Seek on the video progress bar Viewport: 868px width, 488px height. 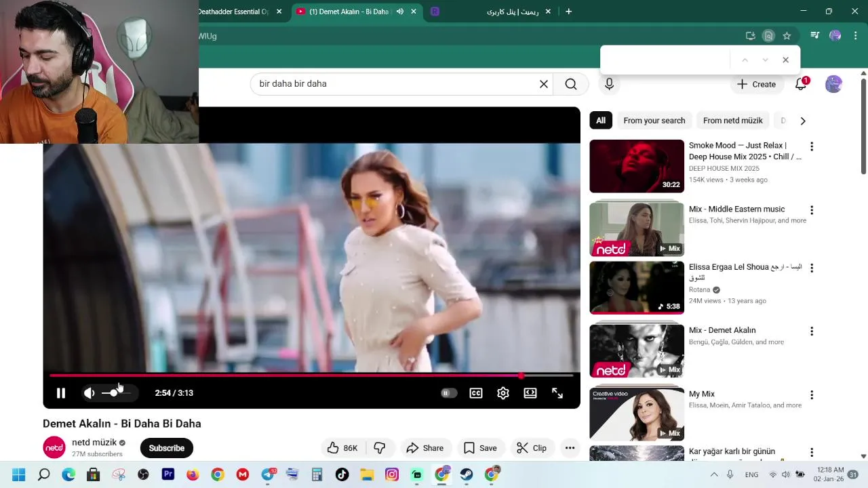[311, 375]
